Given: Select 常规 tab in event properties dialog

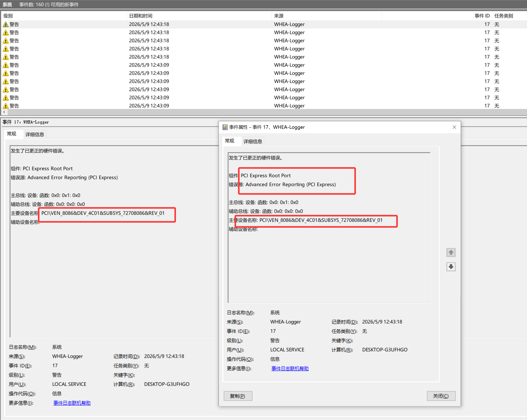Looking at the screenshot, I should pos(230,141).
